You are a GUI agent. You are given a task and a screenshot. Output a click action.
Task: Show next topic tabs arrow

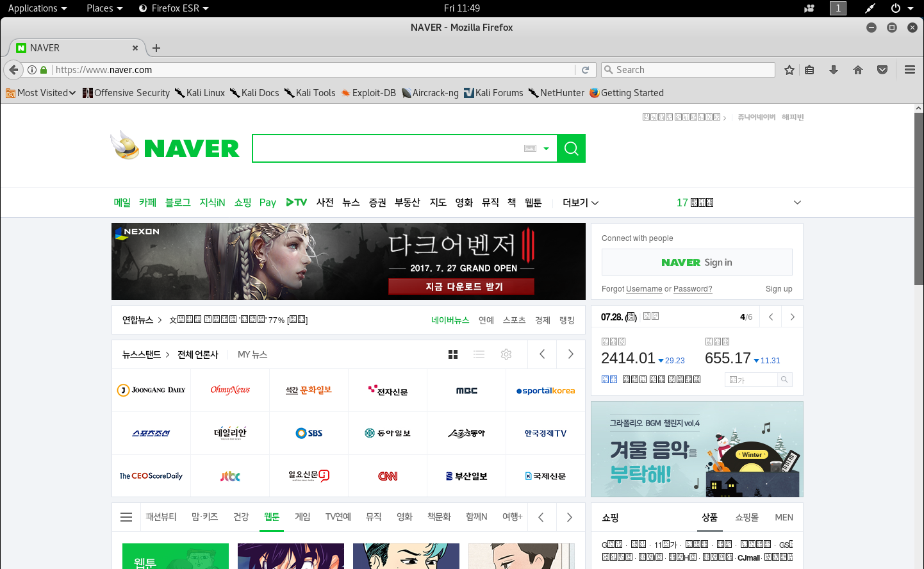pos(569,517)
